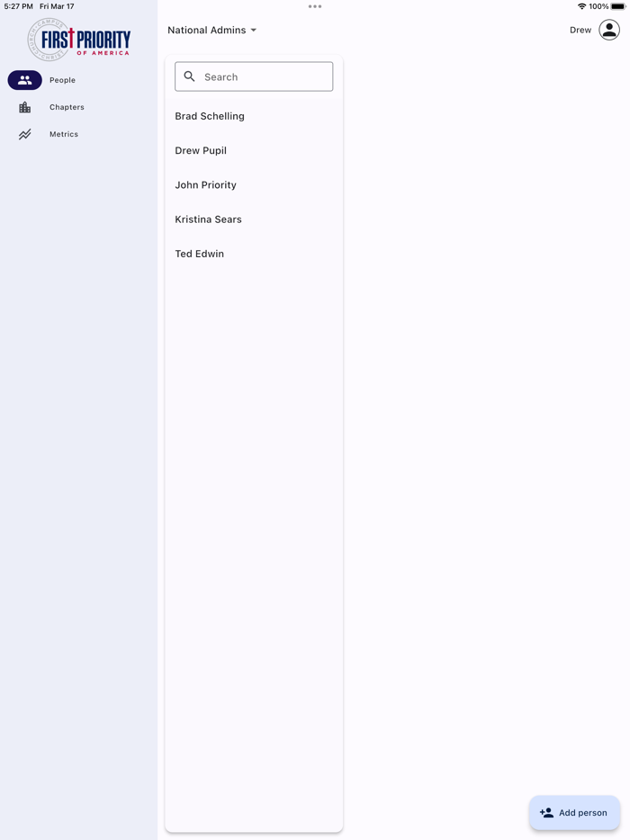Tap the three-dot multitasking indicator
Viewport: 630px width, 840px height.
pyautogui.click(x=315, y=6)
